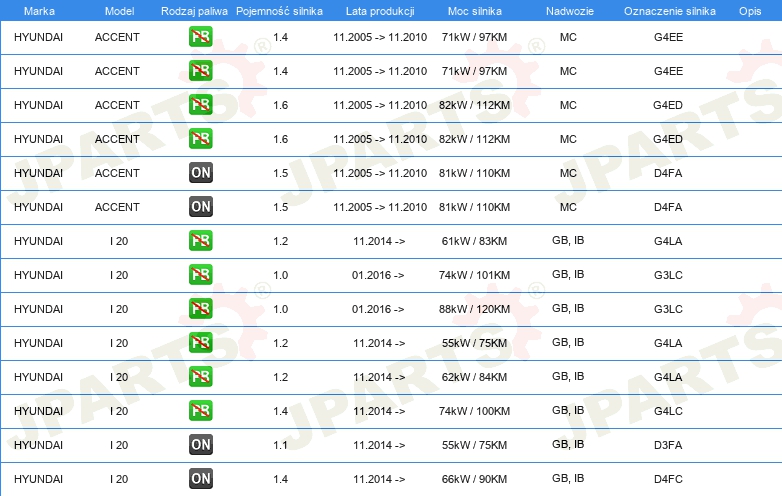Select the Lata produkcji column header
Viewport: 782px width, 496px height.
379,10
